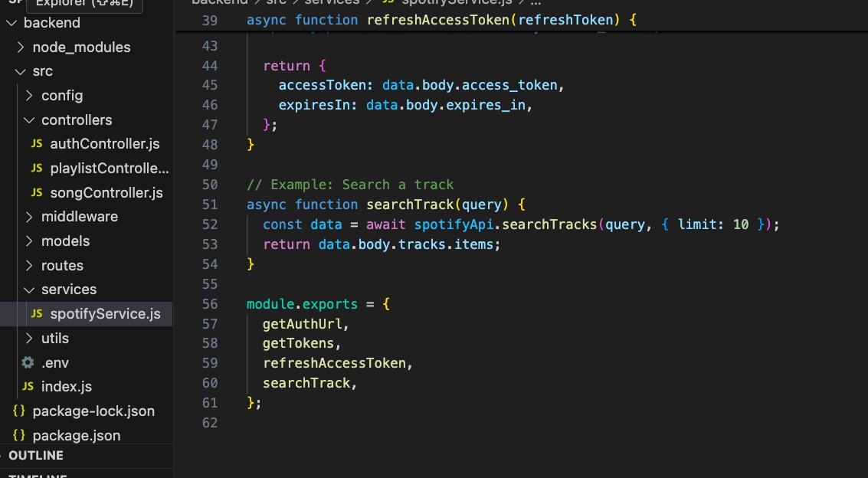Open package-lock.json file
Image resolution: width=868 pixels, height=478 pixels.
click(x=93, y=411)
